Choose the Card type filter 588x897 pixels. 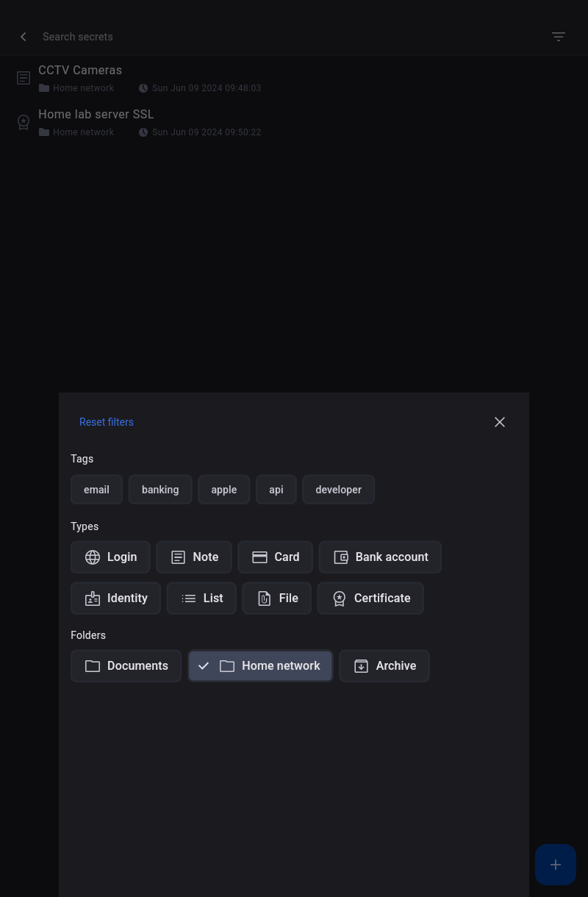[275, 557]
